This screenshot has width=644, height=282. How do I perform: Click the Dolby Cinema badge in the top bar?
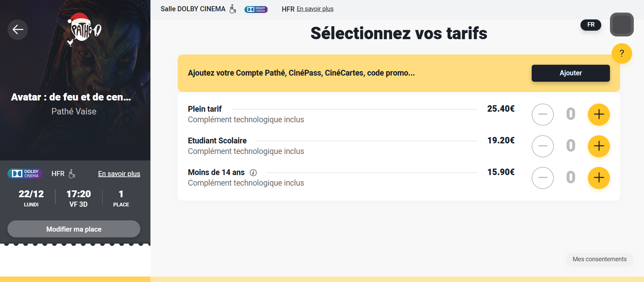pyautogui.click(x=256, y=10)
